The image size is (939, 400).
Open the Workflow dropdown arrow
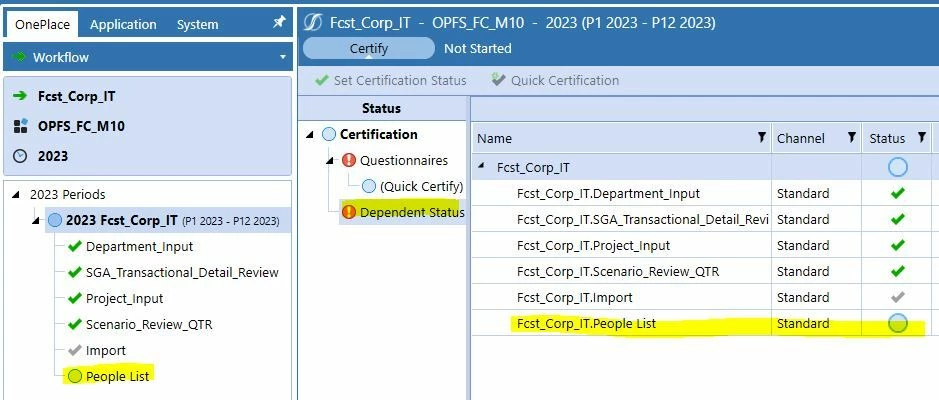283,57
